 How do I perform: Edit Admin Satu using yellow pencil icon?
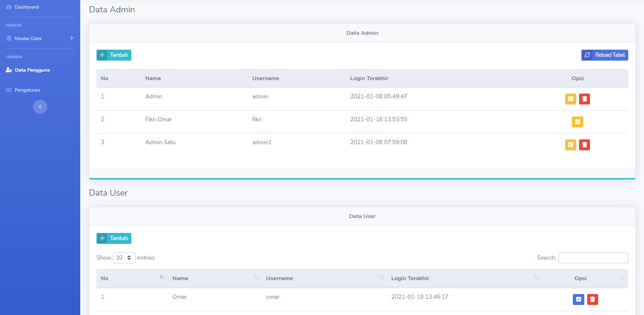570,145
